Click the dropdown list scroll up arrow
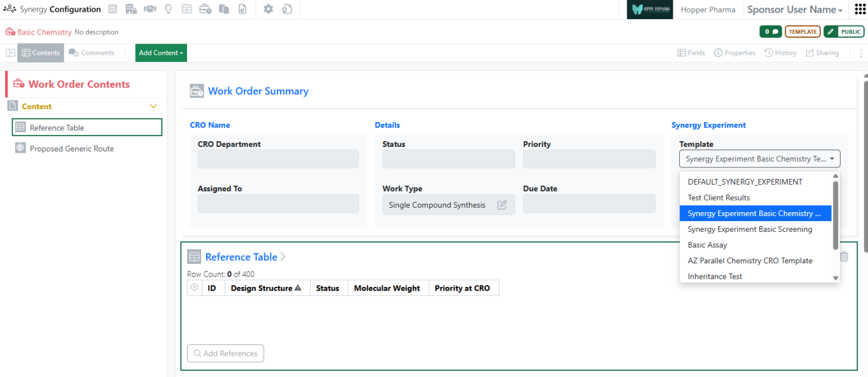The width and height of the screenshot is (868, 377). click(835, 176)
